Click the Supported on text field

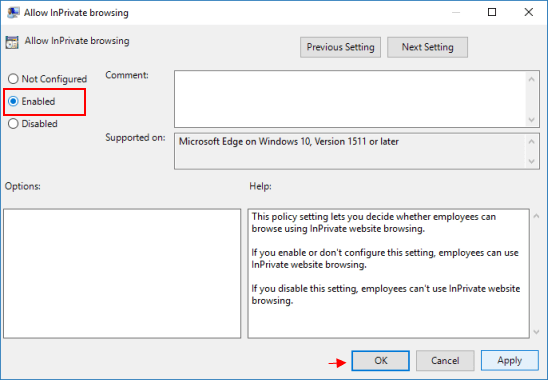[349, 152]
